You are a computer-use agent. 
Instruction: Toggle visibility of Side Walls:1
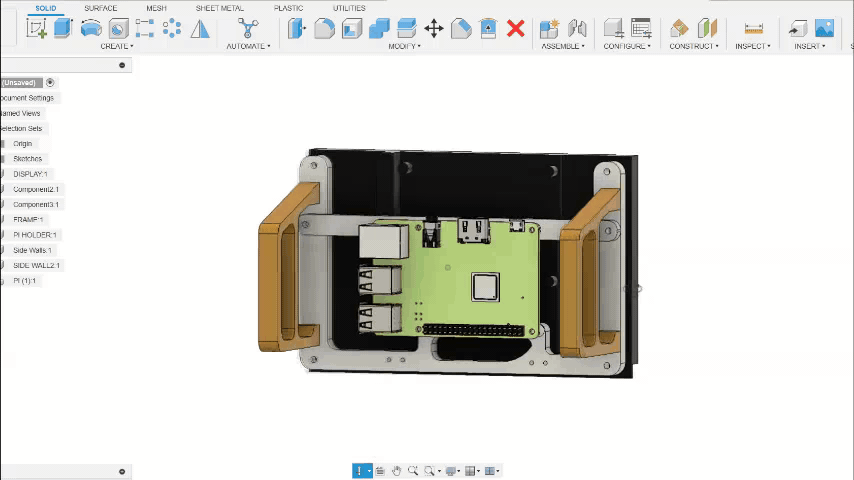tap(3, 250)
